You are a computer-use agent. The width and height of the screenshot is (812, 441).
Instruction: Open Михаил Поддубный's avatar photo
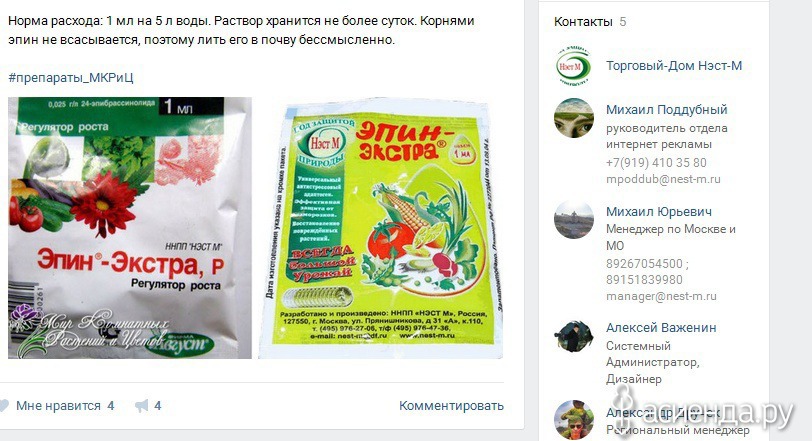[x=574, y=118]
